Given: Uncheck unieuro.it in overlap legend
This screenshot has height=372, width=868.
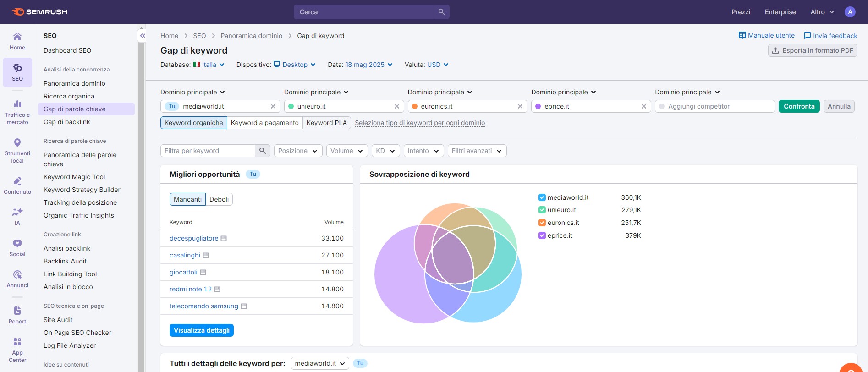Looking at the screenshot, I should click(x=542, y=210).
